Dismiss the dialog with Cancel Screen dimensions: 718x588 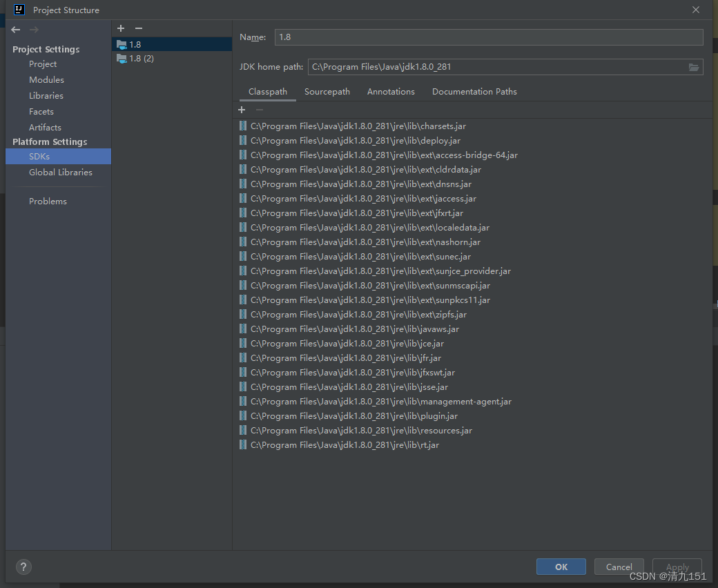point(619,566)
